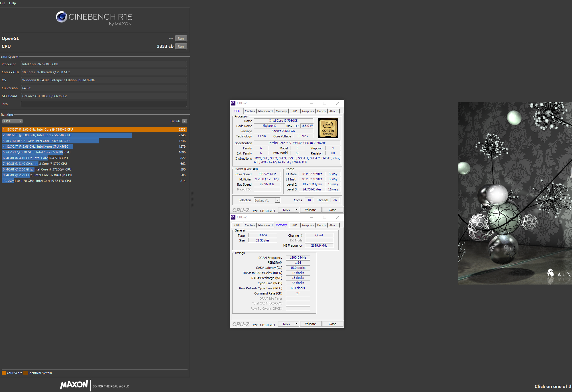The height and width of the screenshot is (392, 572).
Task: Run the CPU benchmark
Action: 181,46
